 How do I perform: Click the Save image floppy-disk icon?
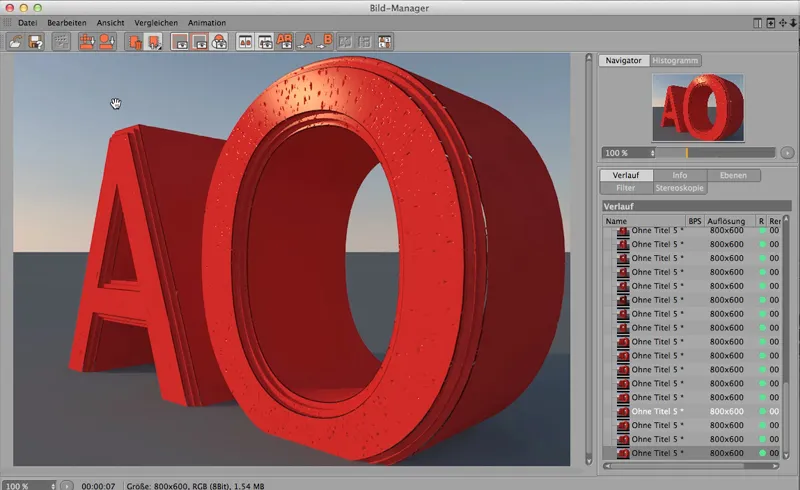pos(35,42)
